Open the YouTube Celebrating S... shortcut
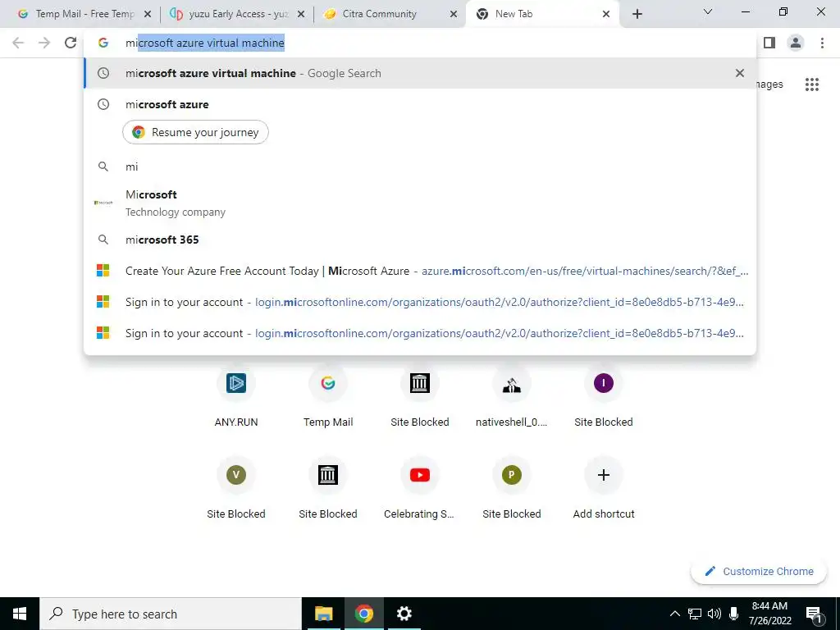The width and height of the screenshot is (840, 630). (419, 487)
